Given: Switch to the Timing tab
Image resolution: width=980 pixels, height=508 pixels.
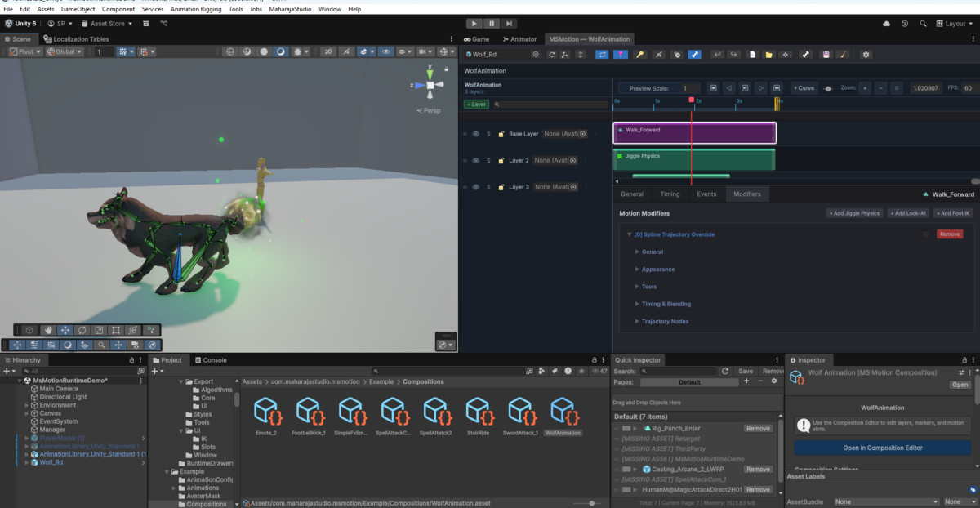Looking at the screenshot, I should [670, 194].
